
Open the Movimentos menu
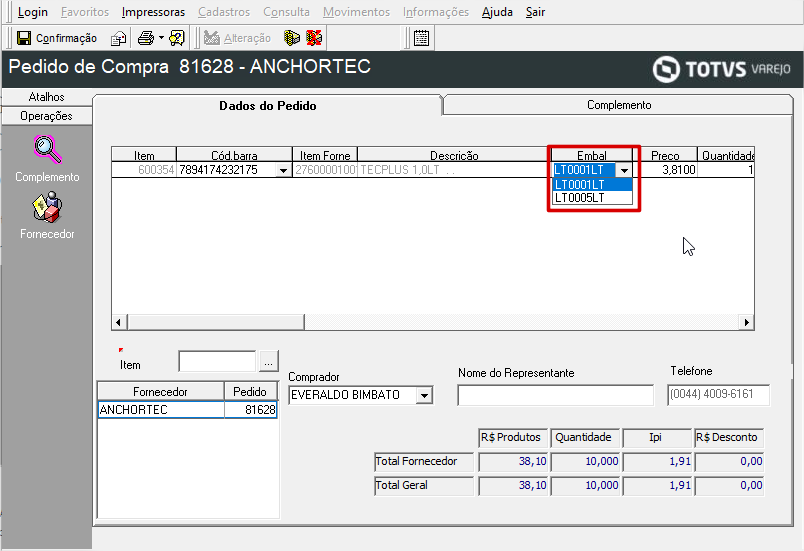point(356,12)
